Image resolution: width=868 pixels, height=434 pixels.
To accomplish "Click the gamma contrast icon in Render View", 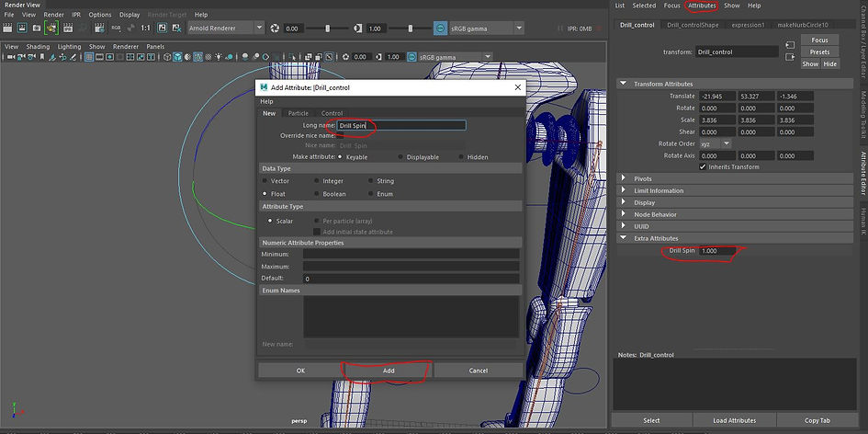I will click(357, 29).
